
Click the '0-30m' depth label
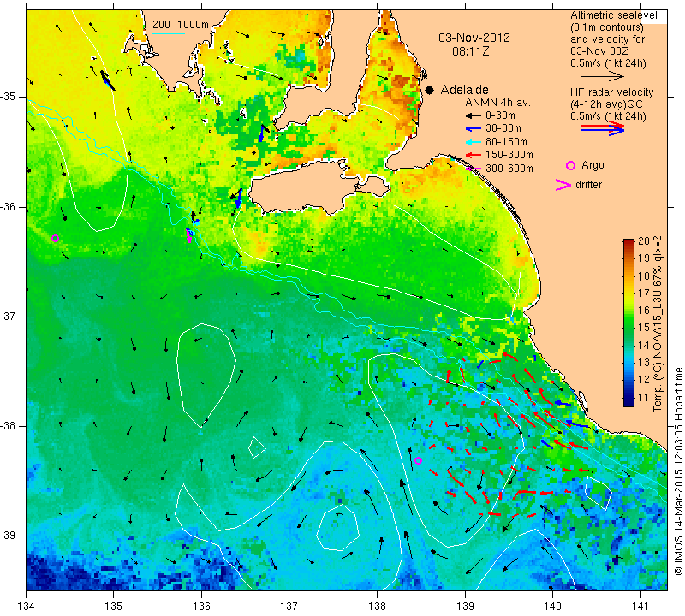pos(500,115)
